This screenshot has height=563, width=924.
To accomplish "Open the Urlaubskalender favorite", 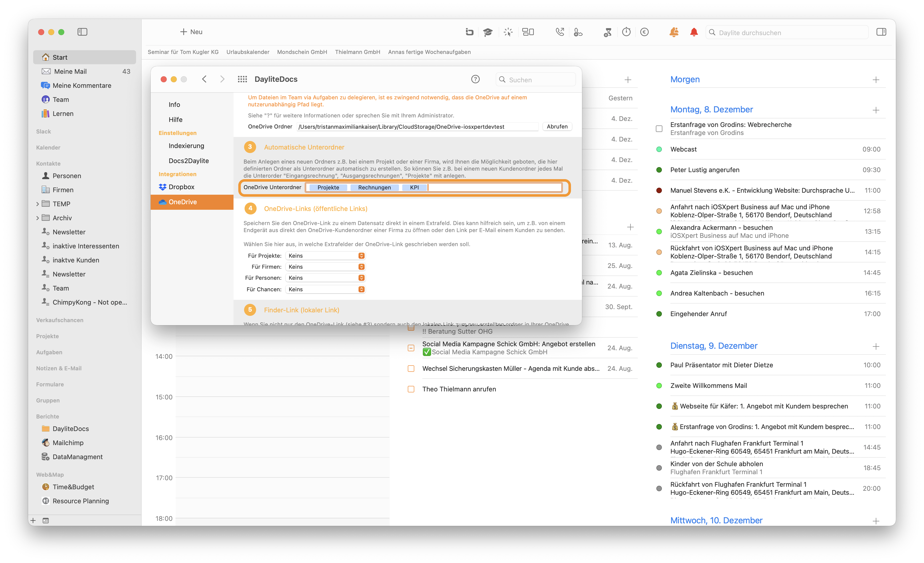I will pos(248,52).
